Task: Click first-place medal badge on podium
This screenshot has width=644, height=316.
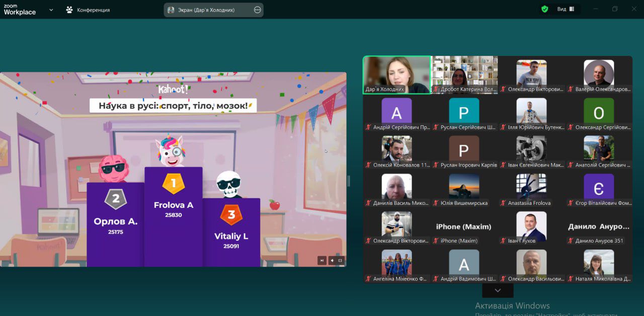Action: [174, 183]
